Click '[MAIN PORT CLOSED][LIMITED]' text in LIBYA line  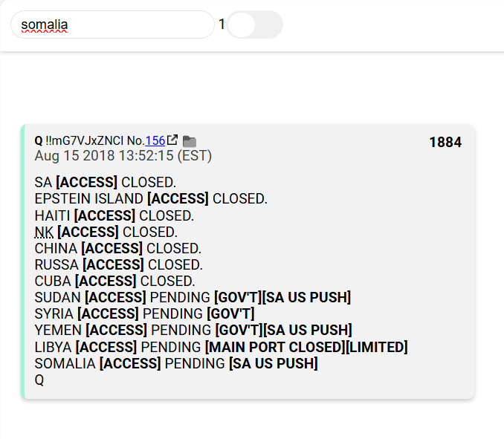click(x=306, y=347)
